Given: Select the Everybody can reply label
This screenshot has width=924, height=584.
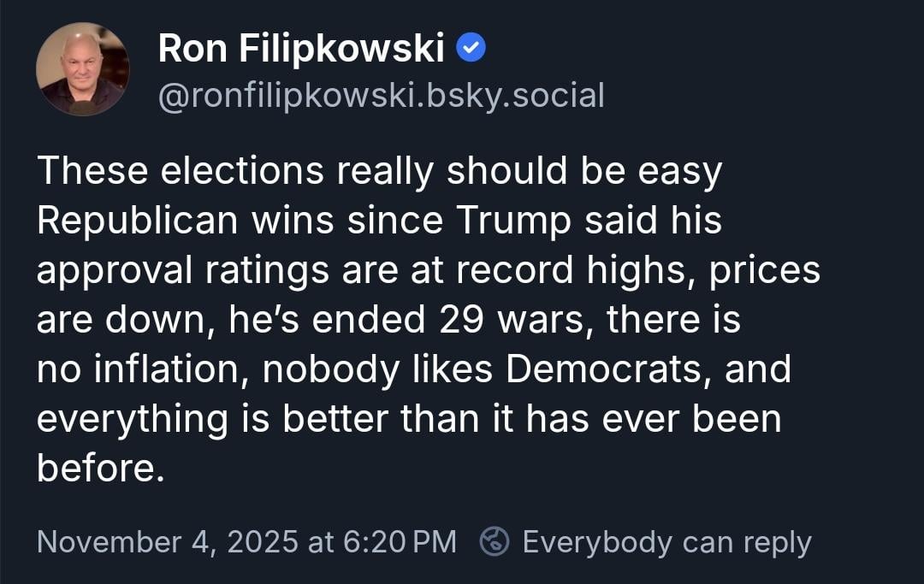Looking at the screenshot, I should pyautogui.click(x=666, y=542).
